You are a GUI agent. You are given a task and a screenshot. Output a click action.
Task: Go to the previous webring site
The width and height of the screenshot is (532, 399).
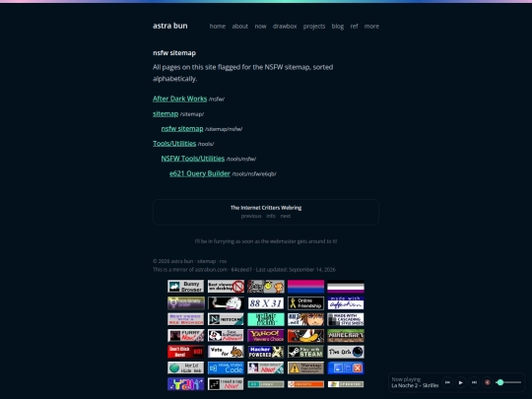point(251,216)
